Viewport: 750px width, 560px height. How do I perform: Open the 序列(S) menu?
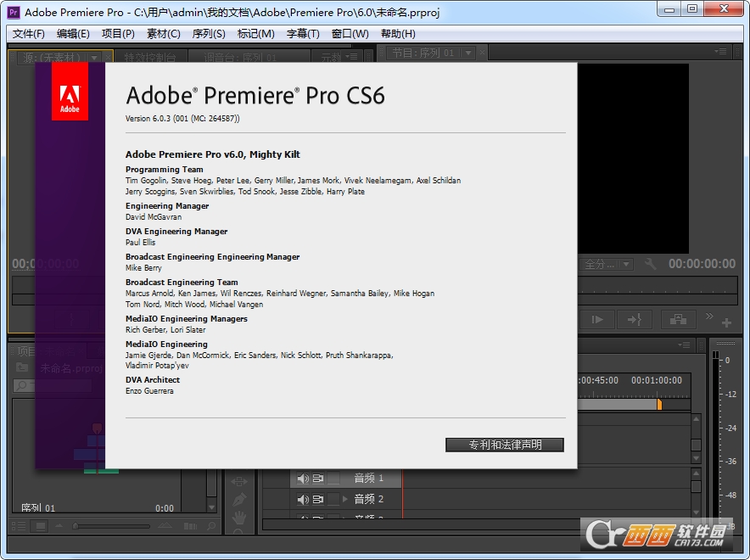(209, 34)
